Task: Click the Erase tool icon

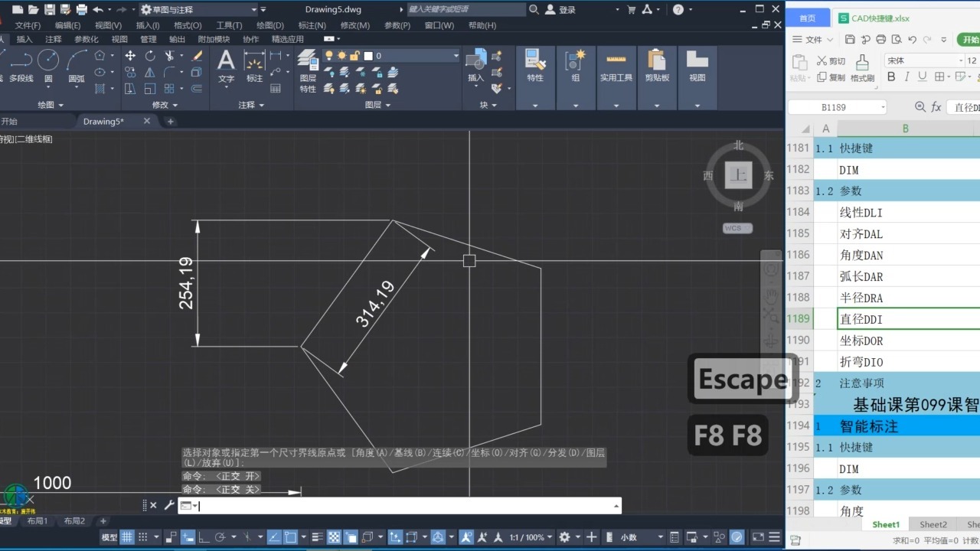Action: tap(197, 56)
